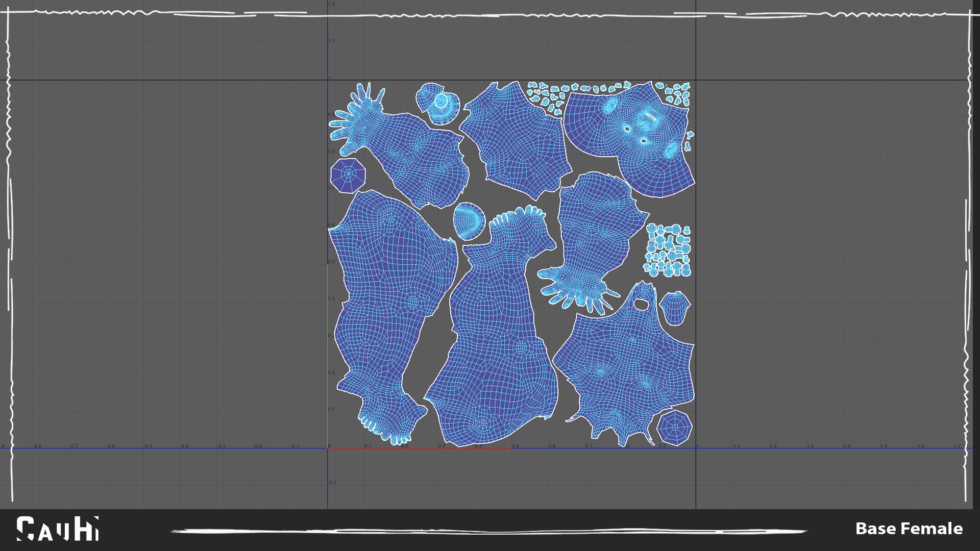Select the small shell right of torso's neck

pyautogui.click(x=674, y=308)
